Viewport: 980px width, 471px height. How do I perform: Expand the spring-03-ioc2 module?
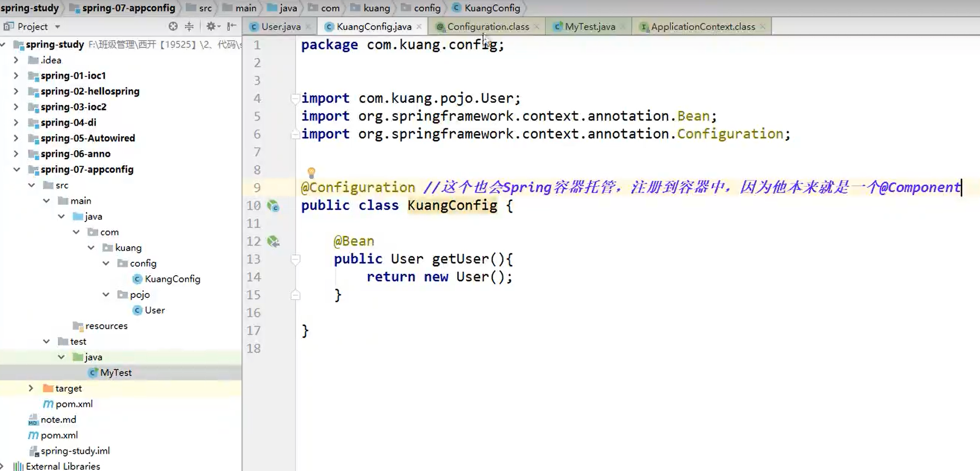pos(16,107)
